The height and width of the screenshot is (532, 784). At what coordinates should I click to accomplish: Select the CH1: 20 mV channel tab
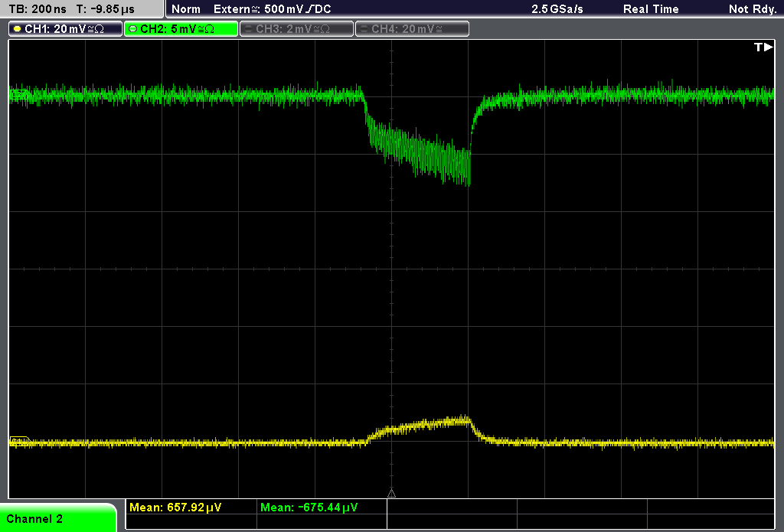pos(66,29)
